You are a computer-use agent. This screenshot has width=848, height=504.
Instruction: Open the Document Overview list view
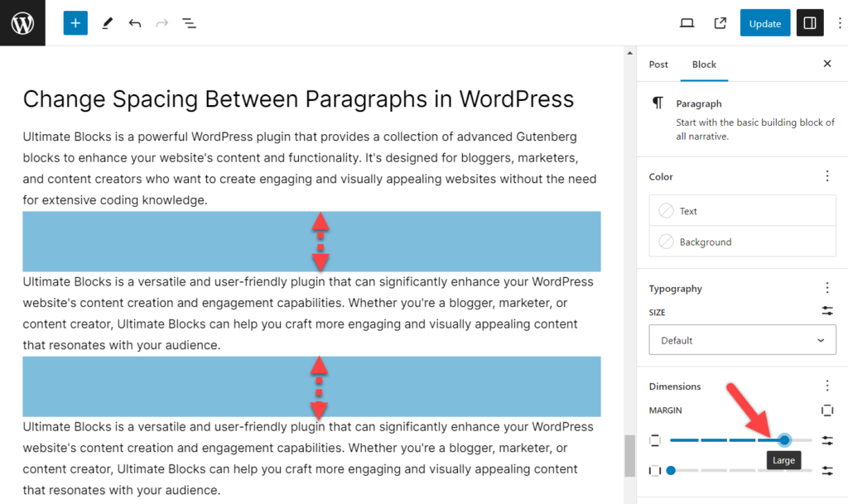[189, 22]
